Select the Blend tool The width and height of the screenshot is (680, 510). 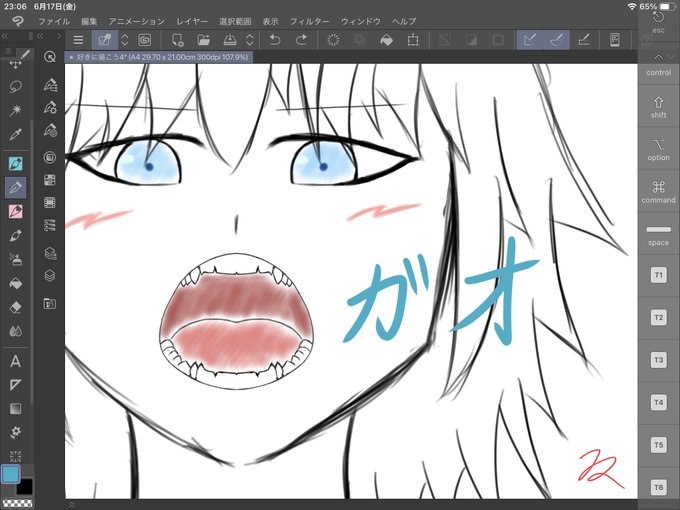tap(16, 331)
